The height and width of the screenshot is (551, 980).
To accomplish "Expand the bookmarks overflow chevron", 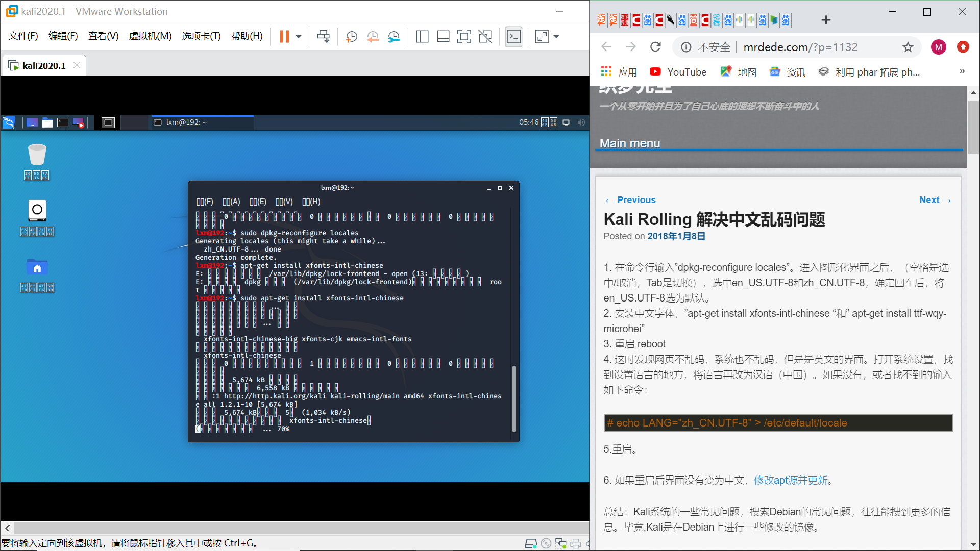I will [x=962, y=71].
